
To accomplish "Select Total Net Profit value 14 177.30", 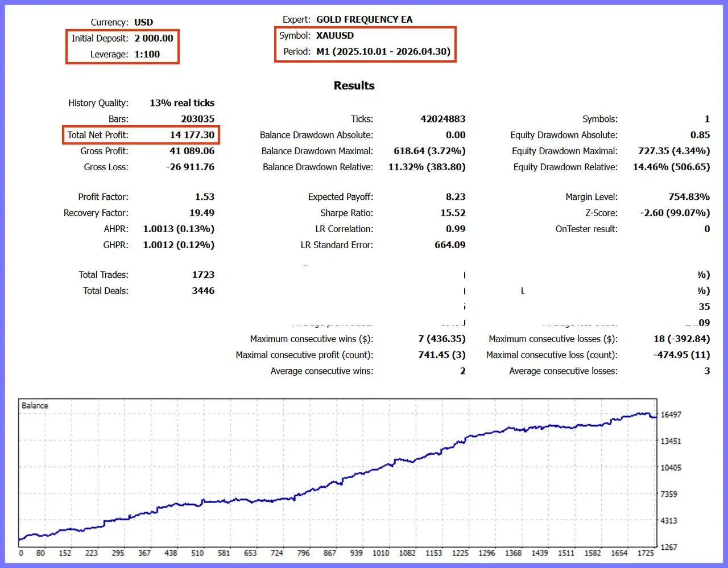I will [192, 135].
